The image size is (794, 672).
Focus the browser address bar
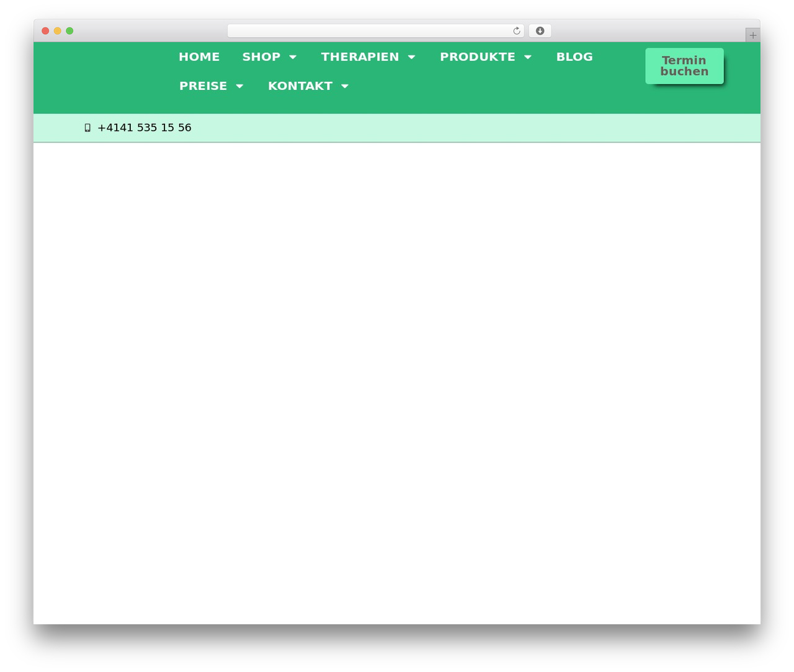(x=375, y=31)
